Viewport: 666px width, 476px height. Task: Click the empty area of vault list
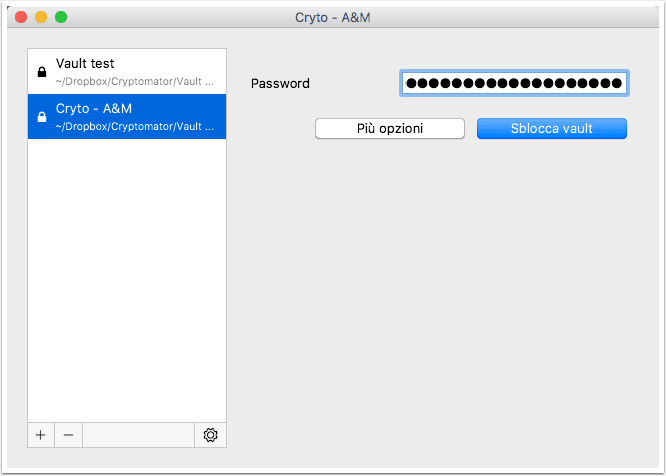point(127,280)
